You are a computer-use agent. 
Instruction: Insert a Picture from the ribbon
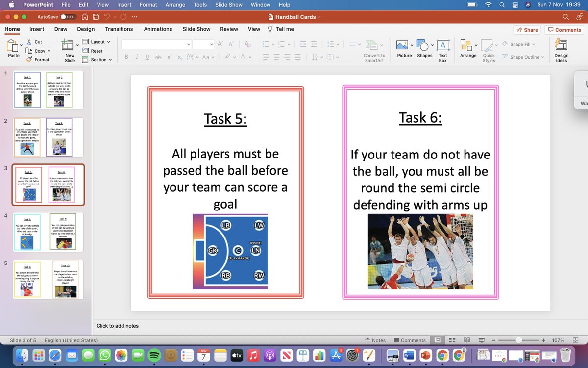point(404,50)
